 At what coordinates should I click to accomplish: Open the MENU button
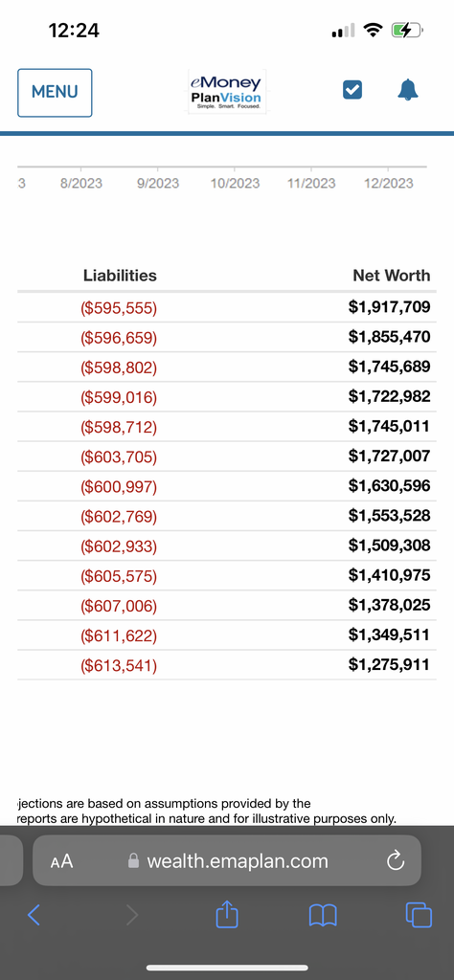[55, 93]
